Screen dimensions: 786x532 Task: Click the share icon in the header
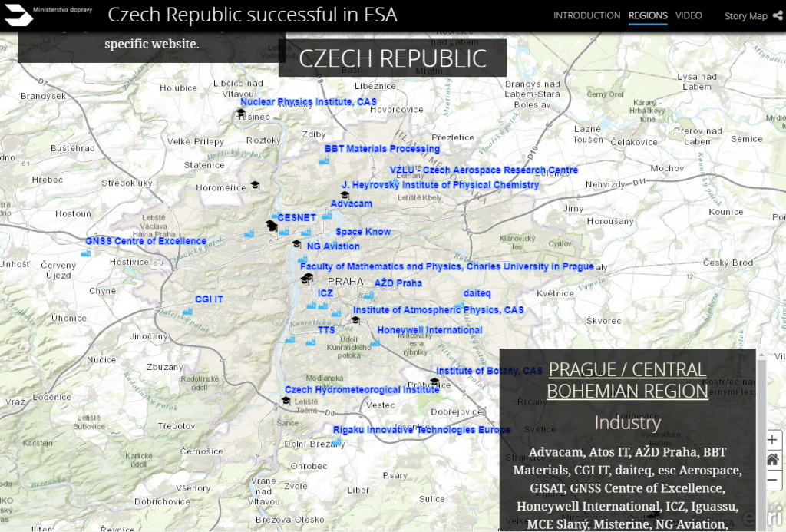point(778,15)
